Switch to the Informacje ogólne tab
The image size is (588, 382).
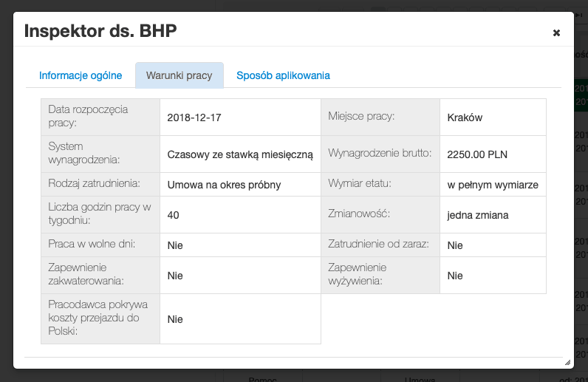(x=81, y=75)
